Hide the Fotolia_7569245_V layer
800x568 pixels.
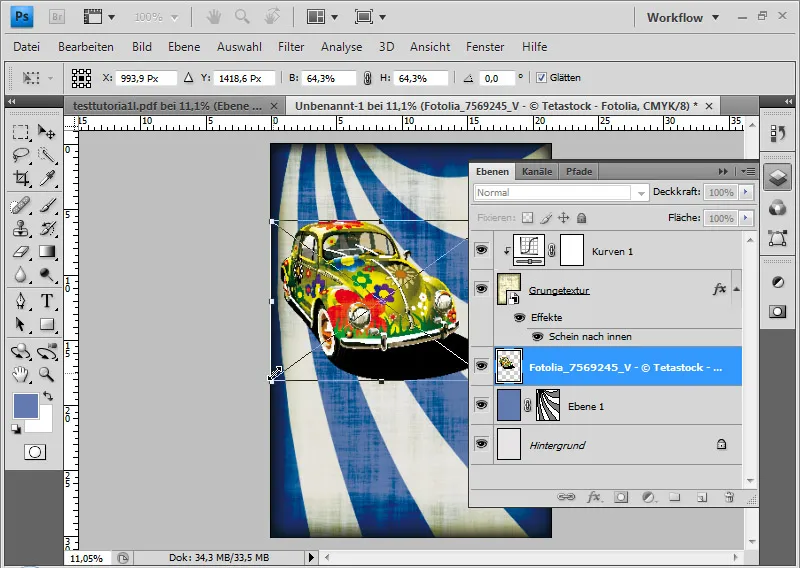(x=482, y=366)
